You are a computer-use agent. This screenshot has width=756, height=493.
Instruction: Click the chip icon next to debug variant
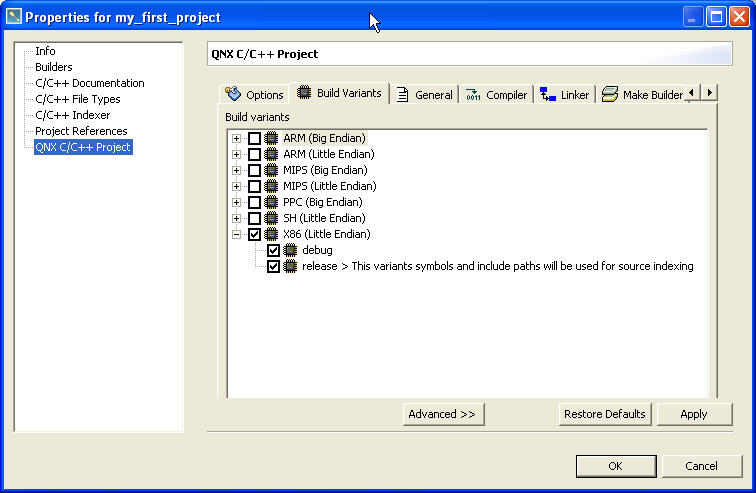[x=290, y=250]
